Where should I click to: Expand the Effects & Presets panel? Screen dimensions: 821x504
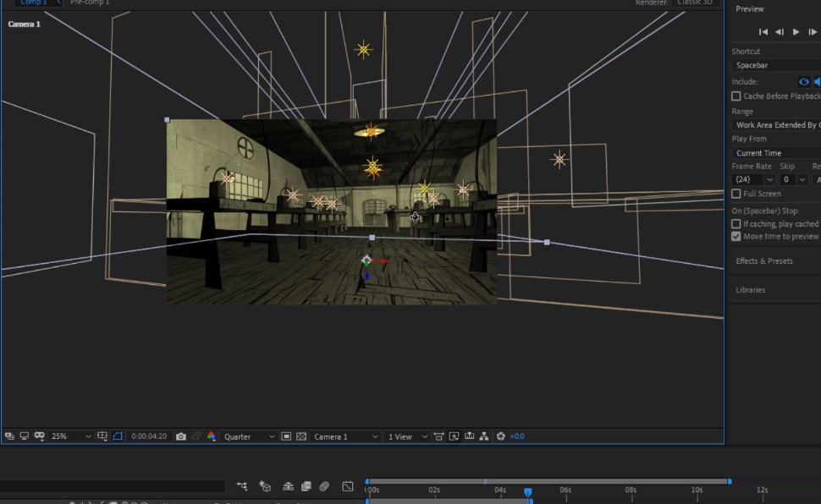(764, 261)
